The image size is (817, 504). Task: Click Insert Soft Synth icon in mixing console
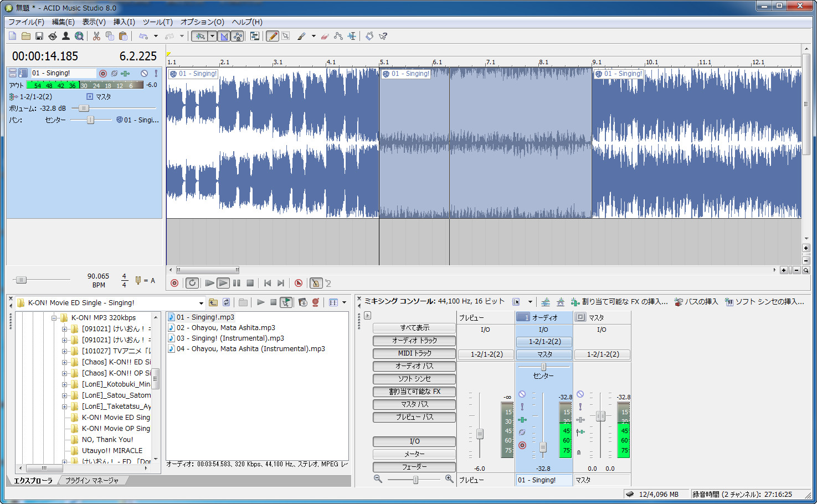pos(729,302)
